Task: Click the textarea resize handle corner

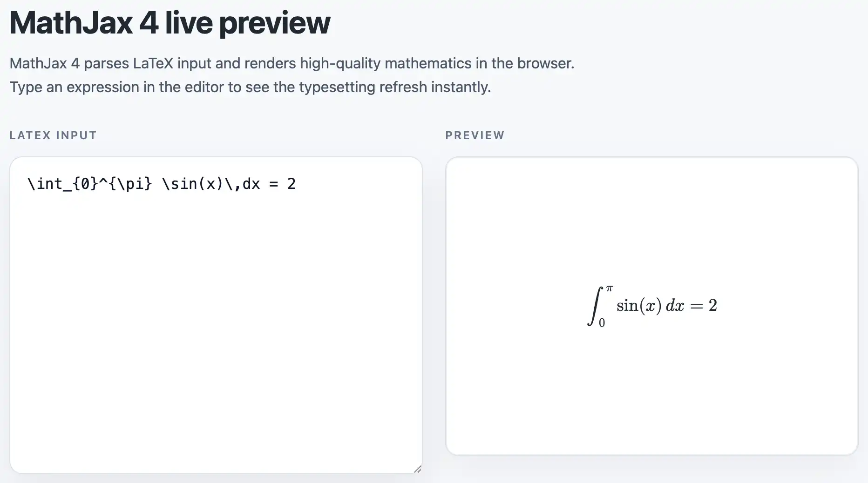Action: pyautogui.click(x=418, y=469)
